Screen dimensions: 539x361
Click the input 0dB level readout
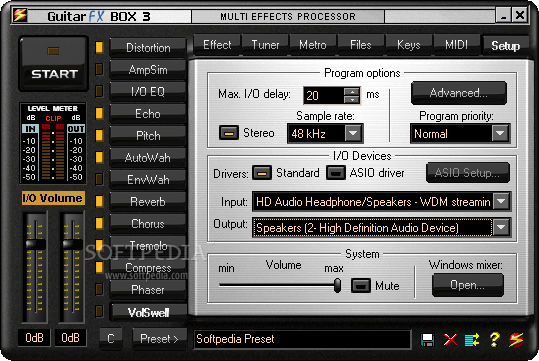click(x=34, y=338)
